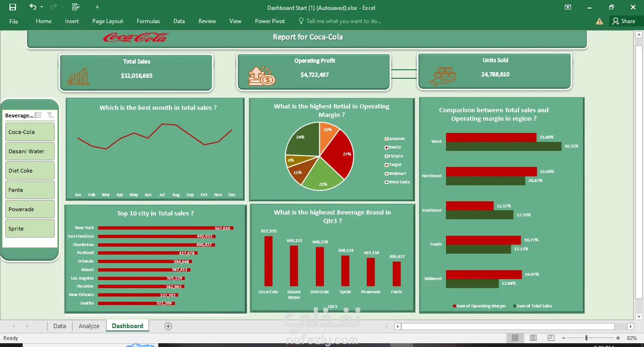Click horizontal scrollbar left arrow

click(x=397, y=326)
